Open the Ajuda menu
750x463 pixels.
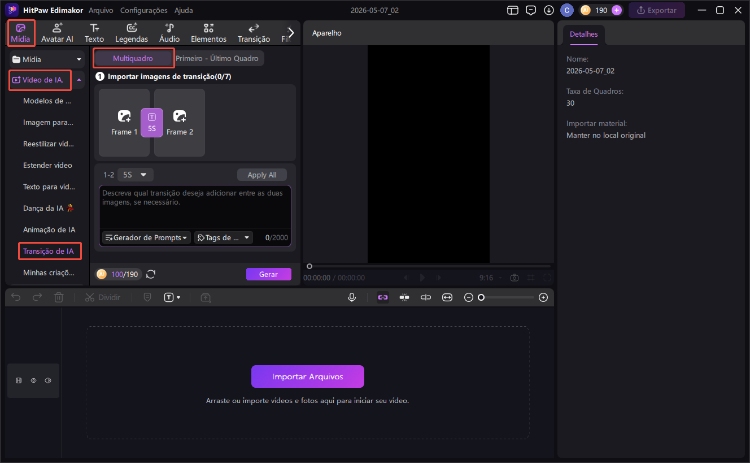pyautogui.click(x=184, y=10)
